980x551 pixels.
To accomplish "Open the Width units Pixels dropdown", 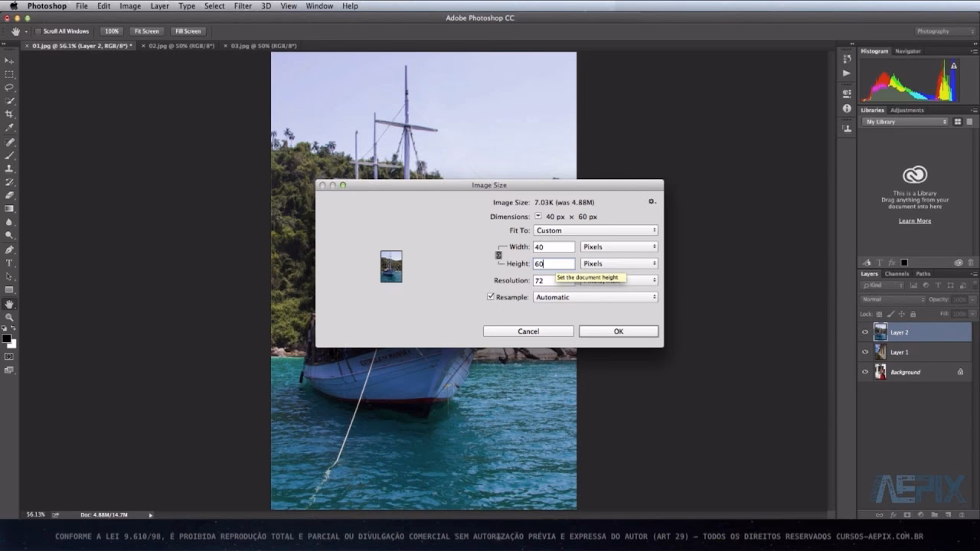I will [x=619, y=246].
